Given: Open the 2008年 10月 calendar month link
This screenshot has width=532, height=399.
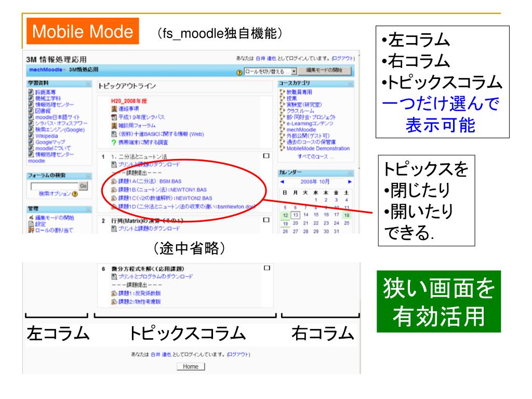Looking at the screenshot, I should click(x=315, y=182).
